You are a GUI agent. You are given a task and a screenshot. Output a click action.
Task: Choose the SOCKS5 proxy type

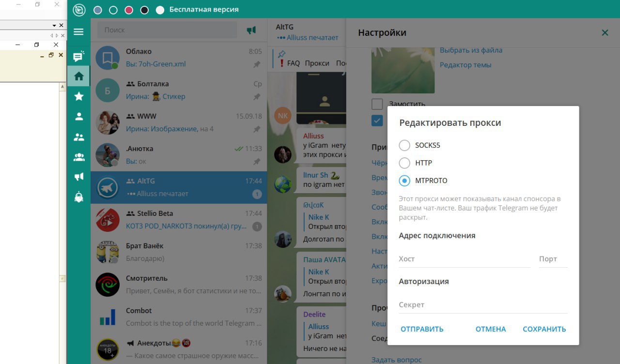pos(419,145)
